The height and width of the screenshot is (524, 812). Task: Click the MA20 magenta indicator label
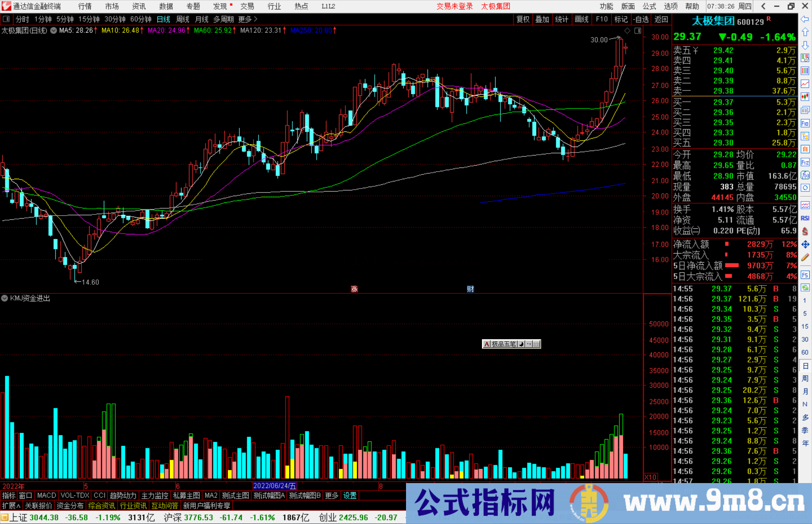click(x=167, y=30)
